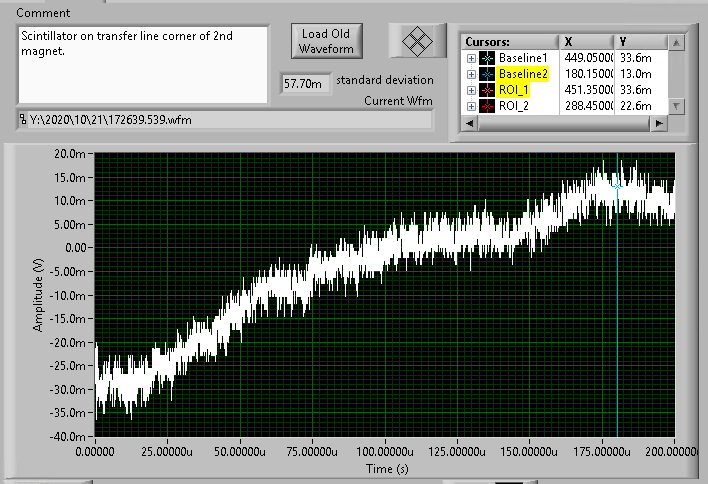Click the file path icon before Y:\2020

point(24,120)
